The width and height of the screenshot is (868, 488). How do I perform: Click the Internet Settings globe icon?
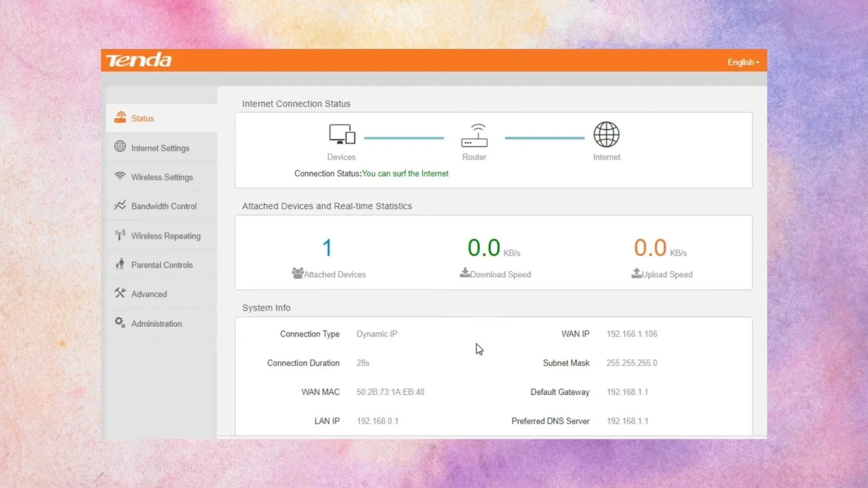tap(120, 147)
